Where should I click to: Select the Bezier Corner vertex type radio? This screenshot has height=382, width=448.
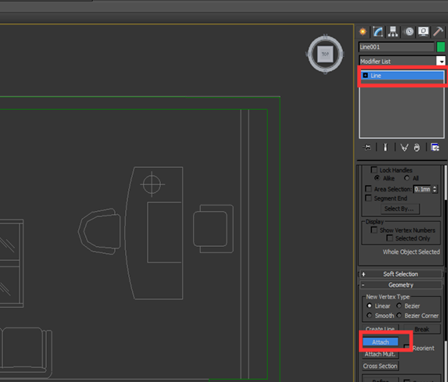(x=399, y=315)
